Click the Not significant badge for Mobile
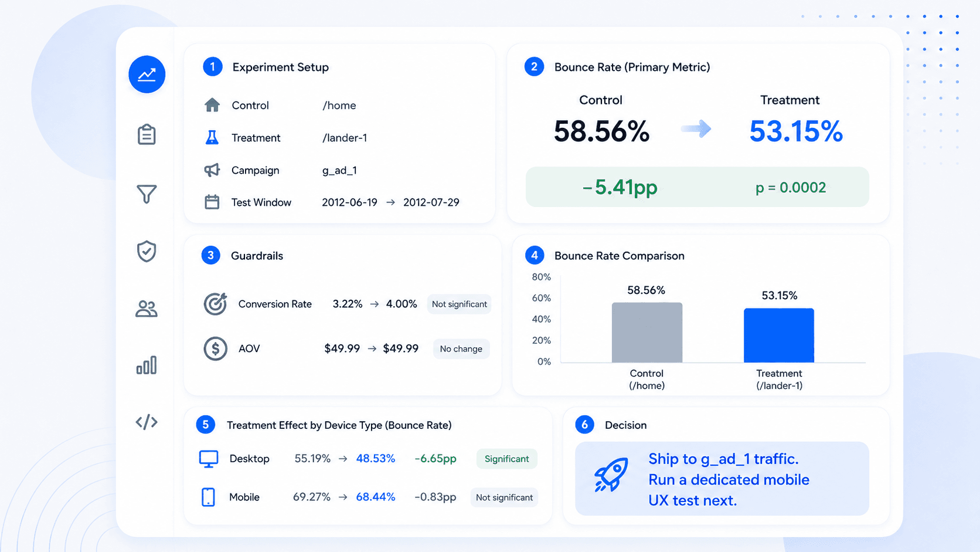980x552 pixels. point(504,497)
